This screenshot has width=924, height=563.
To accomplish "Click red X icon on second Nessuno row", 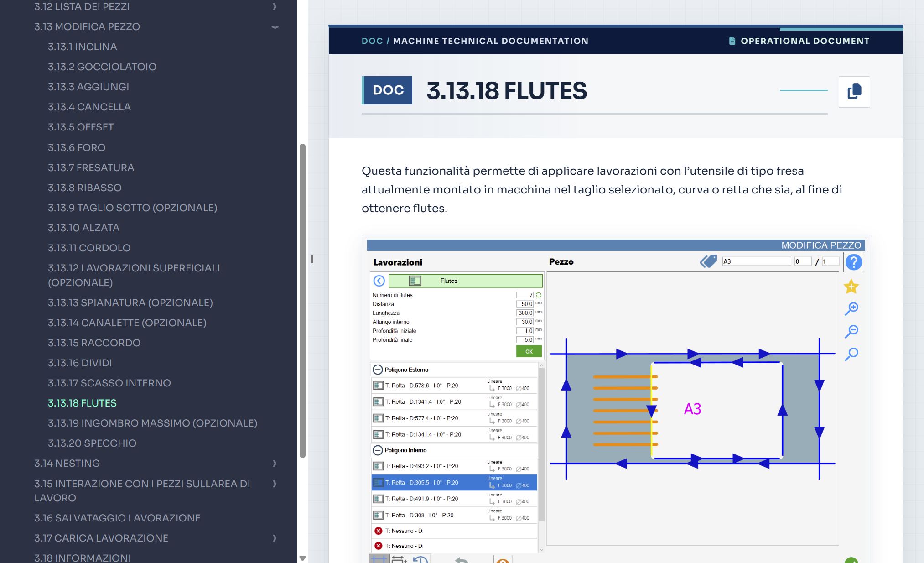I will [x=378, y=546].
